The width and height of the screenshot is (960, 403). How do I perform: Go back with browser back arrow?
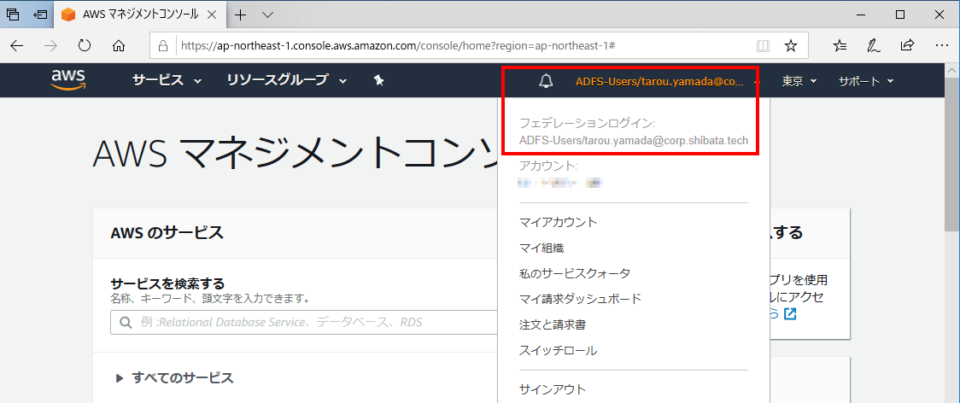click(17, 45)
